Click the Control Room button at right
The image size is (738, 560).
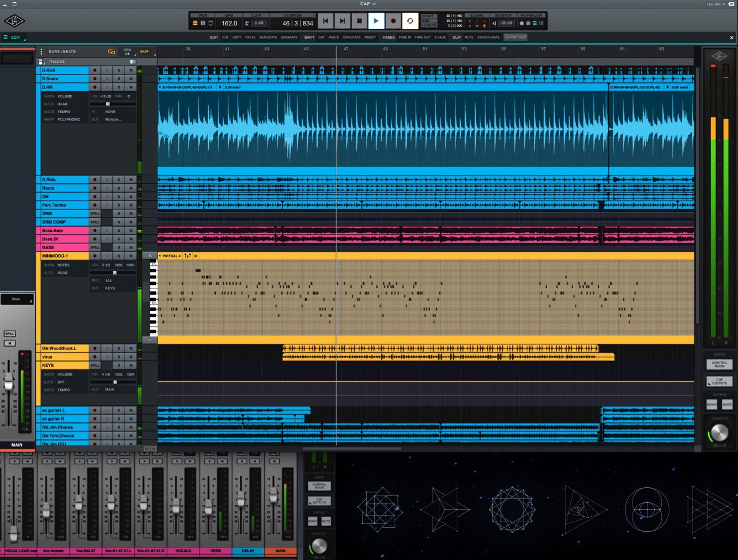coord(719,364)
